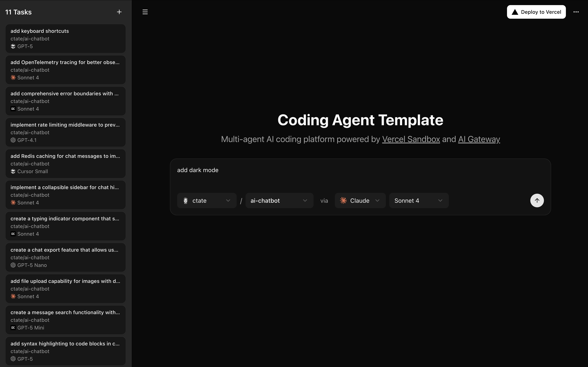Click the plus icon to add a task
The image size is (588, 367).
tap(119, 12)
